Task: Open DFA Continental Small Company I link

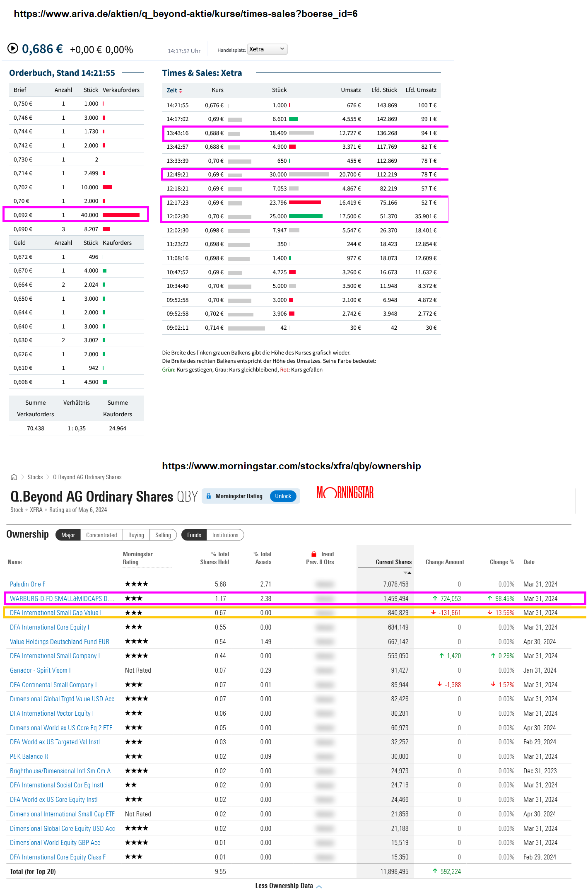Action: 53,685
